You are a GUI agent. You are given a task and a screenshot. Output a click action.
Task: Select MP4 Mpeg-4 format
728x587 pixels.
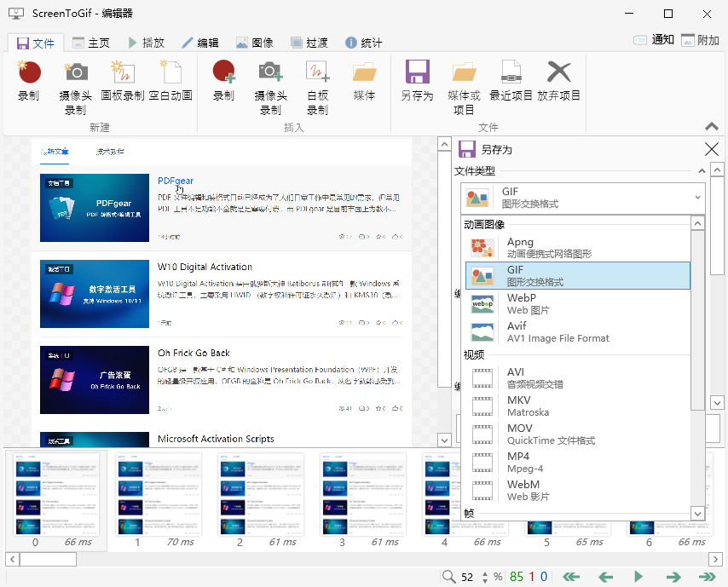click(578, 462)
